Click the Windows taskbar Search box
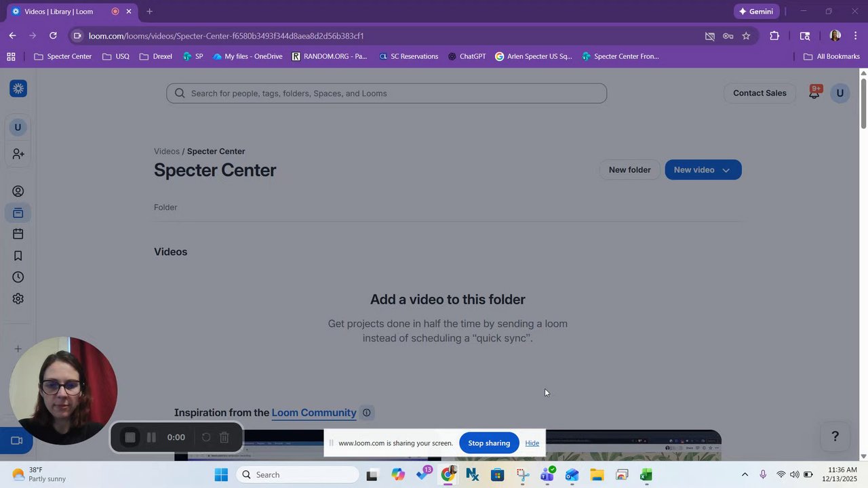The height and width of the screenshot is (488, 868). tap(298, 474)
